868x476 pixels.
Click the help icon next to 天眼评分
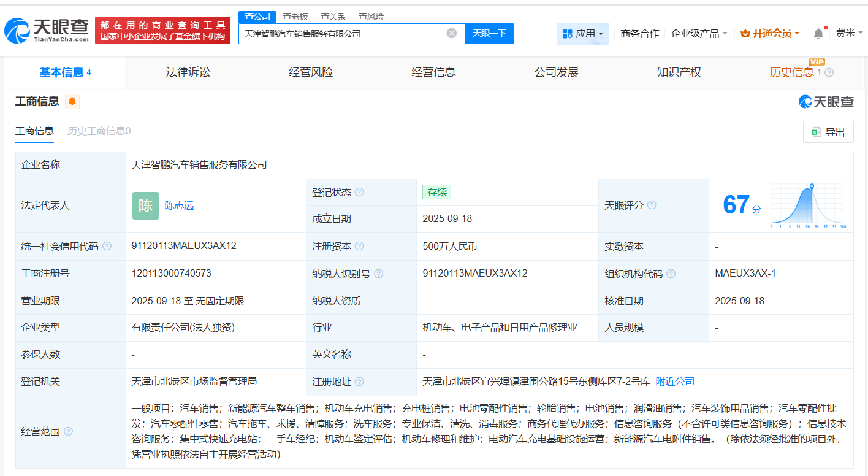(652, 205)
